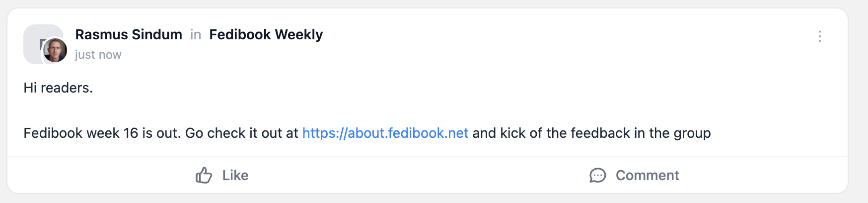Visit the about.fedibook.net link
This screenshot has width=868, height=203.
click(385, 133)
